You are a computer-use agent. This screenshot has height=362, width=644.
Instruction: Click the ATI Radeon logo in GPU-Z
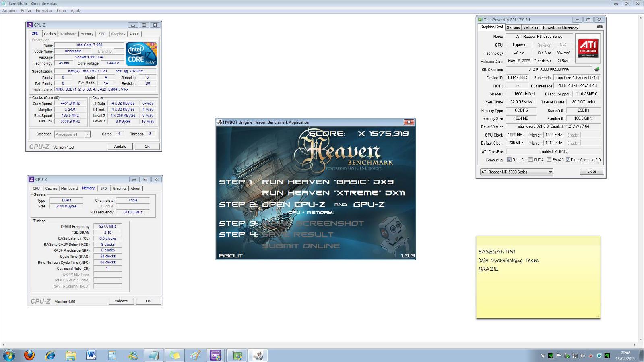pos(588,48)
